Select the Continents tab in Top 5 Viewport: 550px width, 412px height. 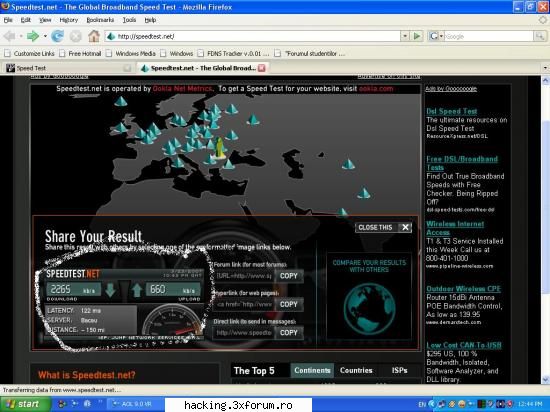(312, 370)
